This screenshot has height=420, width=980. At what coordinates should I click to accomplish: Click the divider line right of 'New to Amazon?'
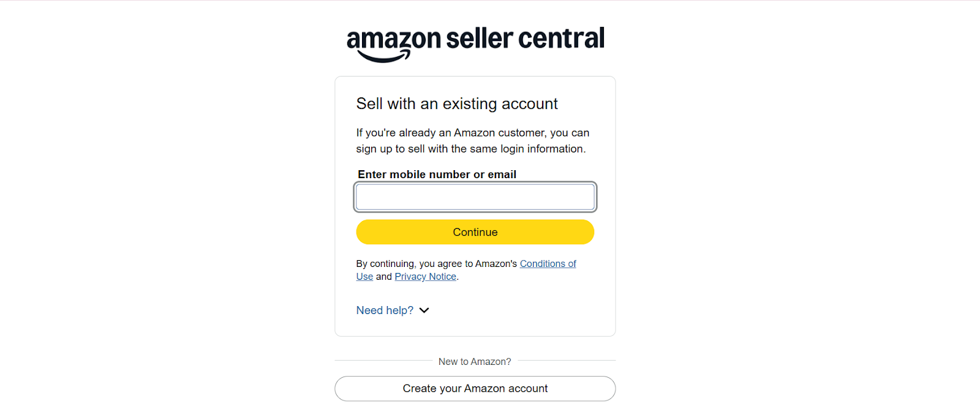click(x=567, y=361)
